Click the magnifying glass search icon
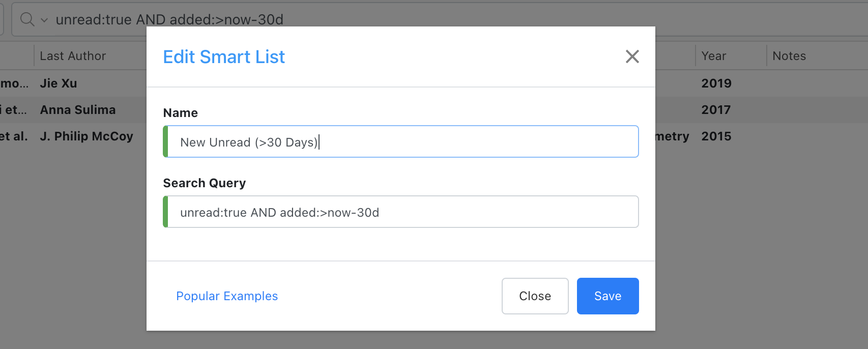This screenshot has height=349, width=868. pos(27,19)
